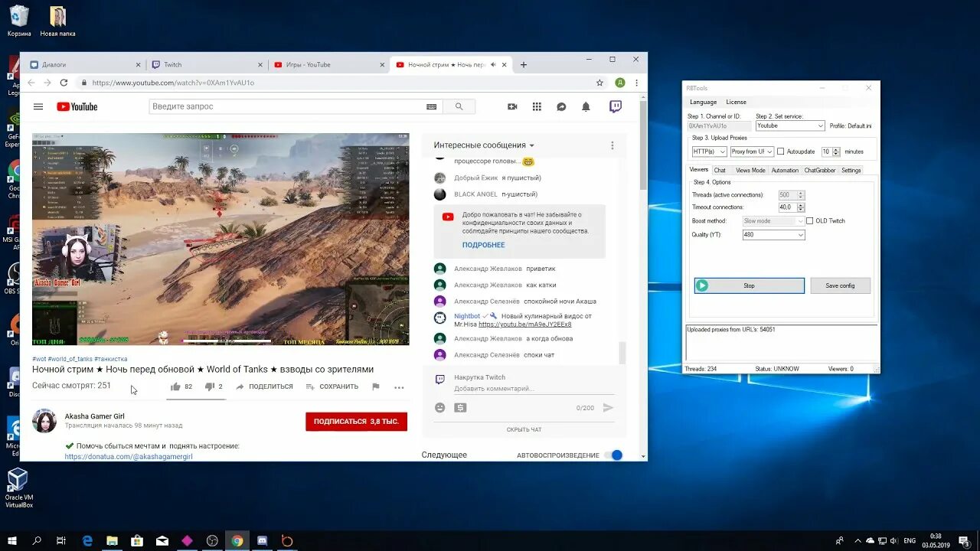Switch to the Chat tab in RBTools
980x551 pixels.
[720, 171]
